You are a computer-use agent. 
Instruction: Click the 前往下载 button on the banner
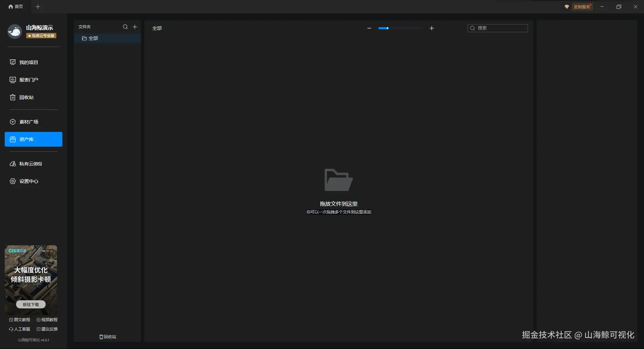click(x=31, y=304)
